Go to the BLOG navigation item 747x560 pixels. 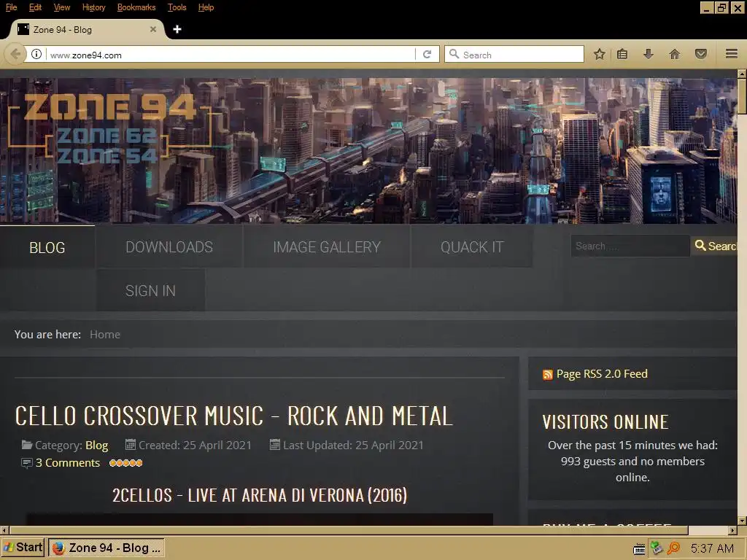click(x=47, y=247)
